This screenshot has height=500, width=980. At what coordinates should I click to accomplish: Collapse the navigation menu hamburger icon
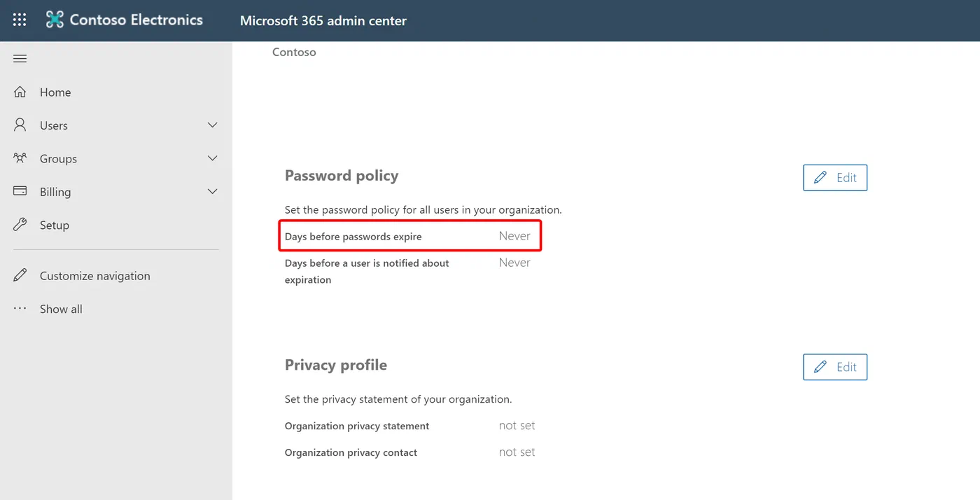(20, 59)
